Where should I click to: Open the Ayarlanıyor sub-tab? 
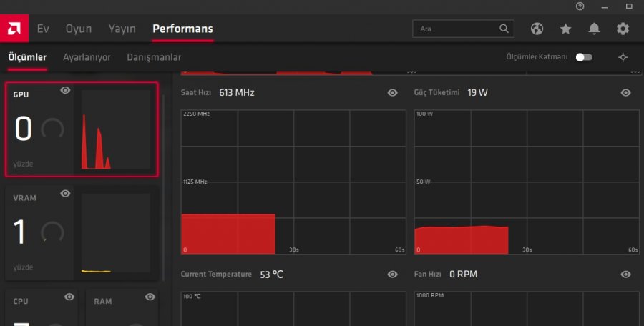coord(87,57)
